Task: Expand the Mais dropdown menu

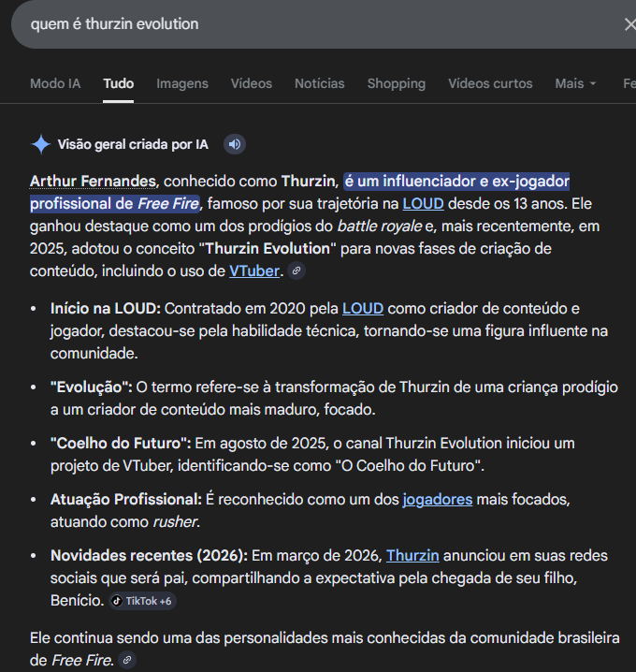Action: (575, 83)
